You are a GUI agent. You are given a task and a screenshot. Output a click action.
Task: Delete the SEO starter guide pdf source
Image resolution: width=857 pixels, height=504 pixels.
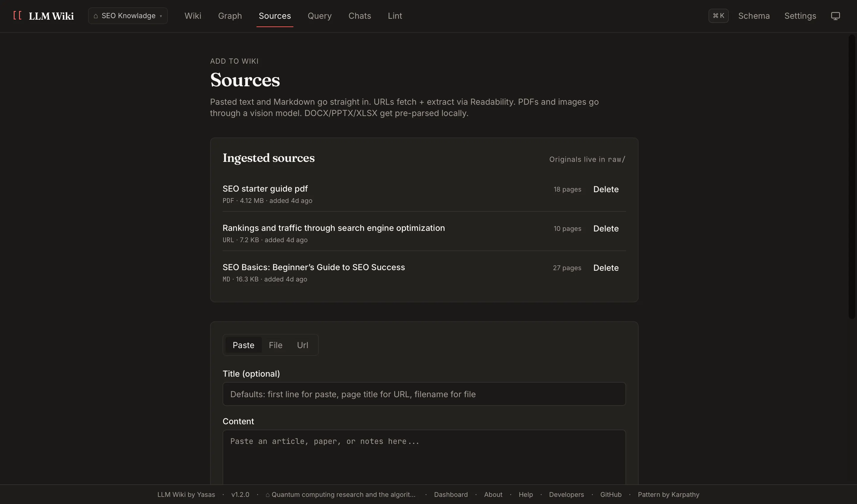pyautogui.click(x=606, y=189)
